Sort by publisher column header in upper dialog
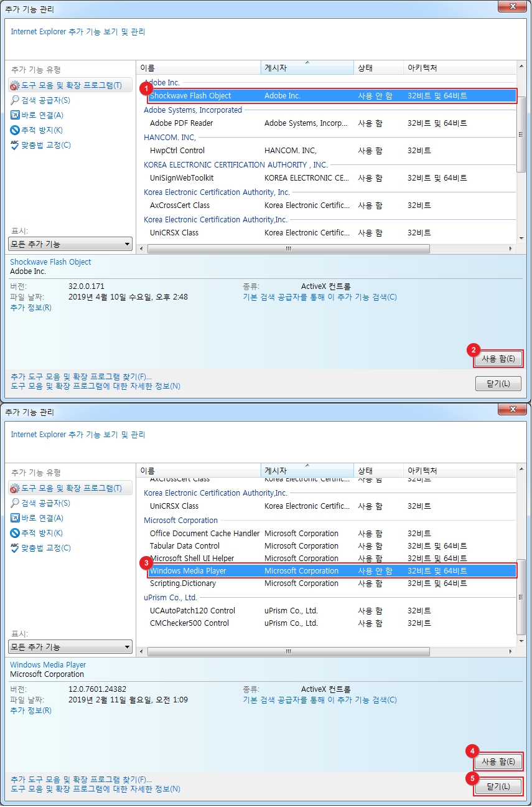 click(x=307, y=68)
